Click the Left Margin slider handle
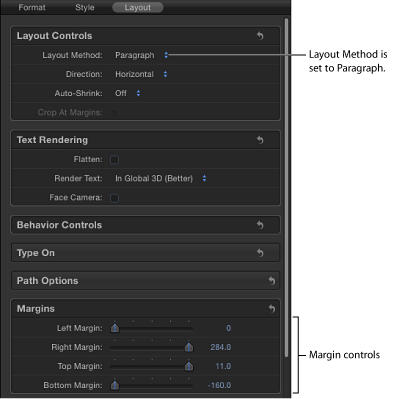This screenshot has width=402, height=399. click(115, 328)
